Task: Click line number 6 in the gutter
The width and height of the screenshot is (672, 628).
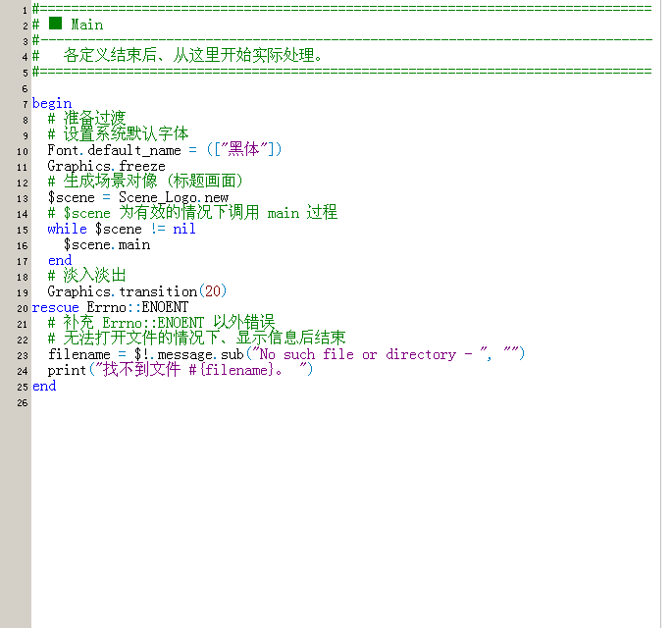Action: [25, 88]
